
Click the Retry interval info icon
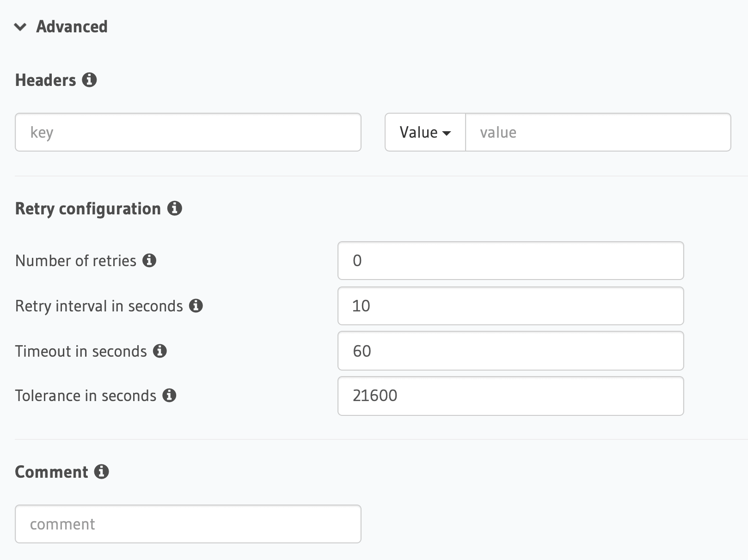(x=196, y=305)
